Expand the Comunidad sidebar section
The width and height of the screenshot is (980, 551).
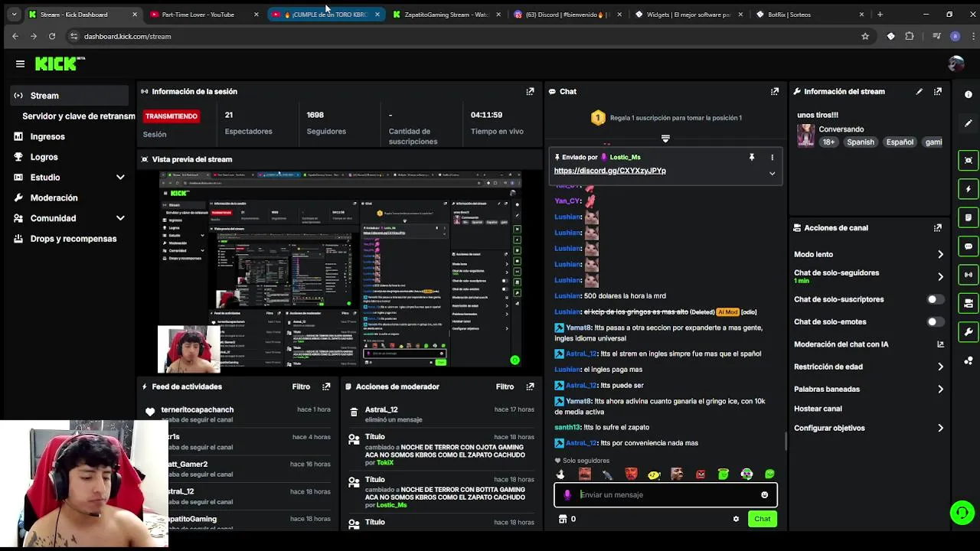(120, 218)
